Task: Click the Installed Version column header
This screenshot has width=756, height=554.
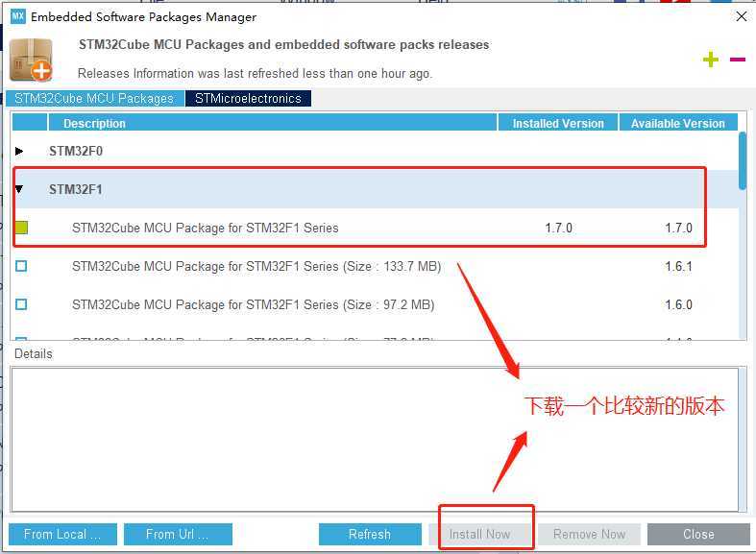Action: click(x=558, y=123)
